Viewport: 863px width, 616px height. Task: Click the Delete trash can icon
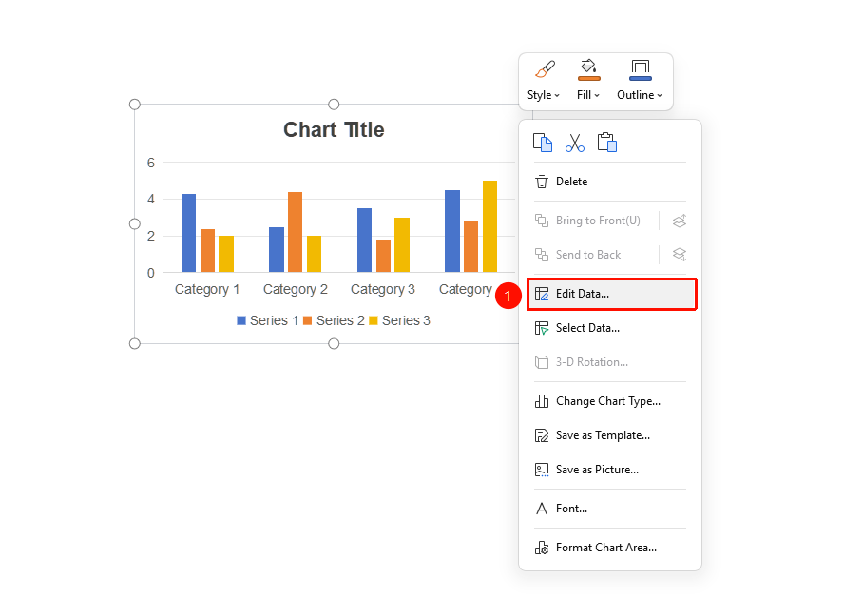click(542, 182)
